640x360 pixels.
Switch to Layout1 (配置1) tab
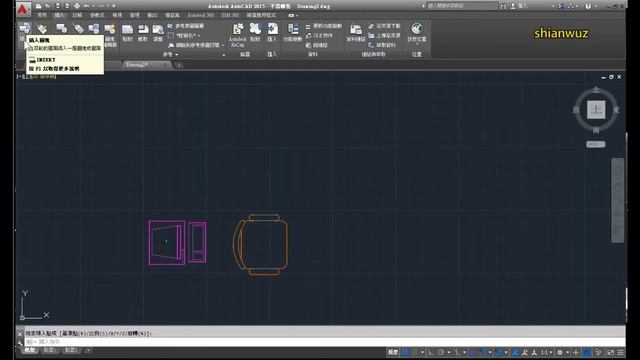(x=49, y=350)
